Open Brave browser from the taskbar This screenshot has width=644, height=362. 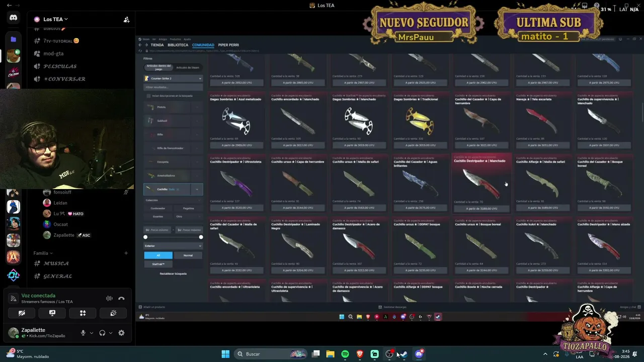coord(360,354)
